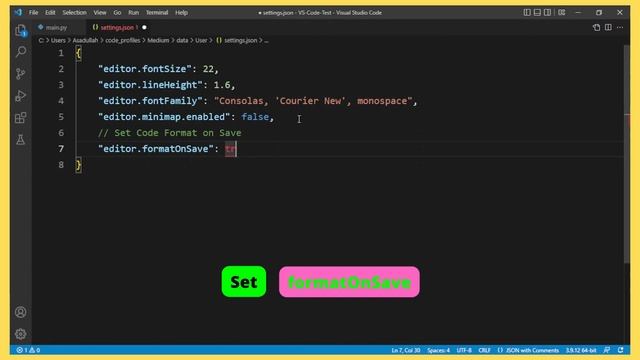The image size is (640, 360).
Task: Open the Go menu
Action: [117, 13]
